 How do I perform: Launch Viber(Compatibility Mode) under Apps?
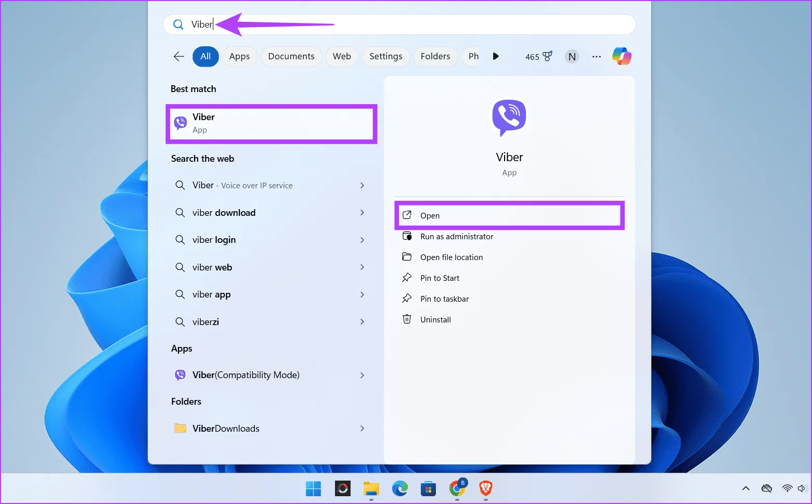pyautogui.click(x=245, y=375)
